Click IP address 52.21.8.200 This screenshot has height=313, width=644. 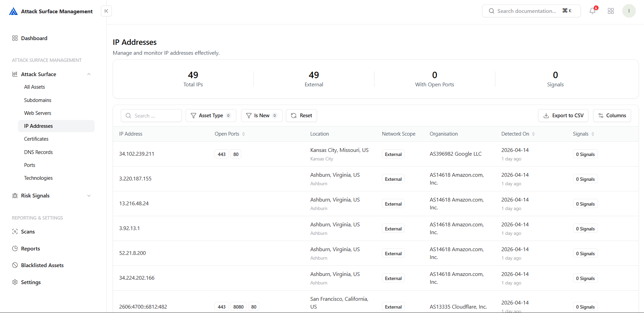[x=132, y=253]
